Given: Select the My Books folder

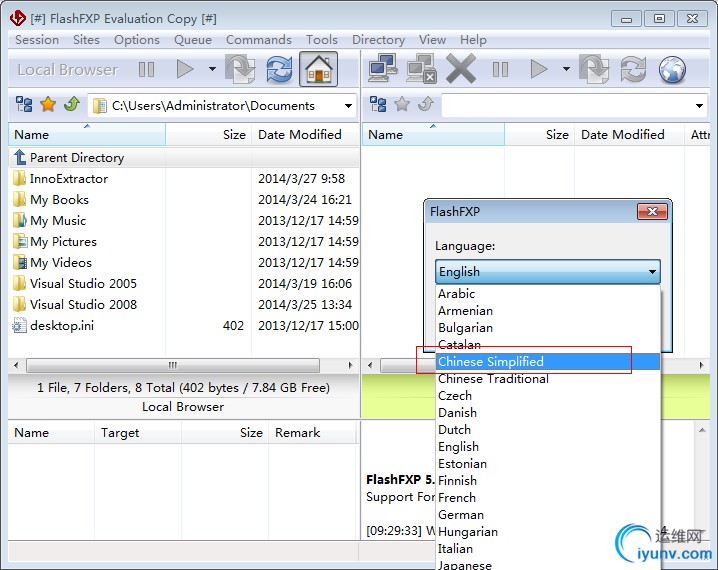Looking at the screenshot, I should point(184,200).
